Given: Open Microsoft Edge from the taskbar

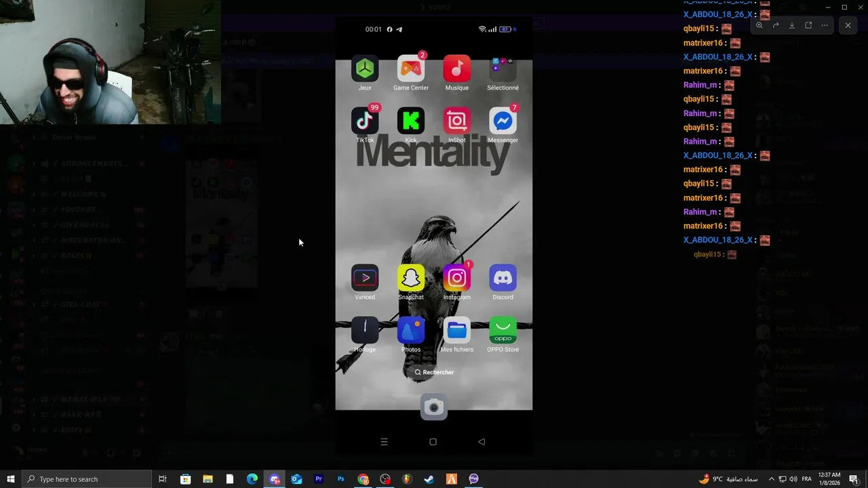Looking at the screenshot, I should pyautogui.click(x=252, y=479).
